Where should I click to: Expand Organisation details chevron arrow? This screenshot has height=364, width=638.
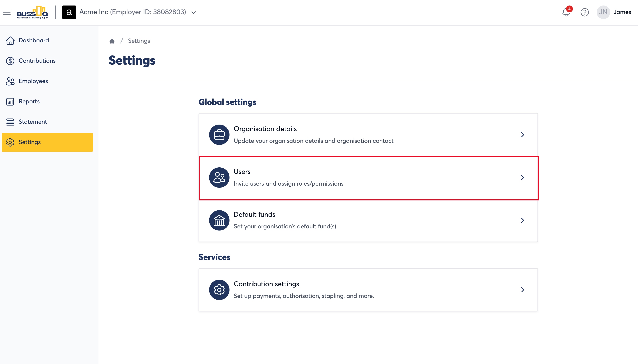point(522,135)
